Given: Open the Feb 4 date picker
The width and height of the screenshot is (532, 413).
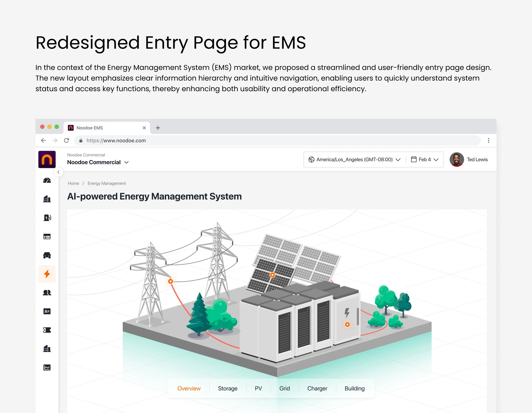Looking at the screenshot, I should 425,159.
